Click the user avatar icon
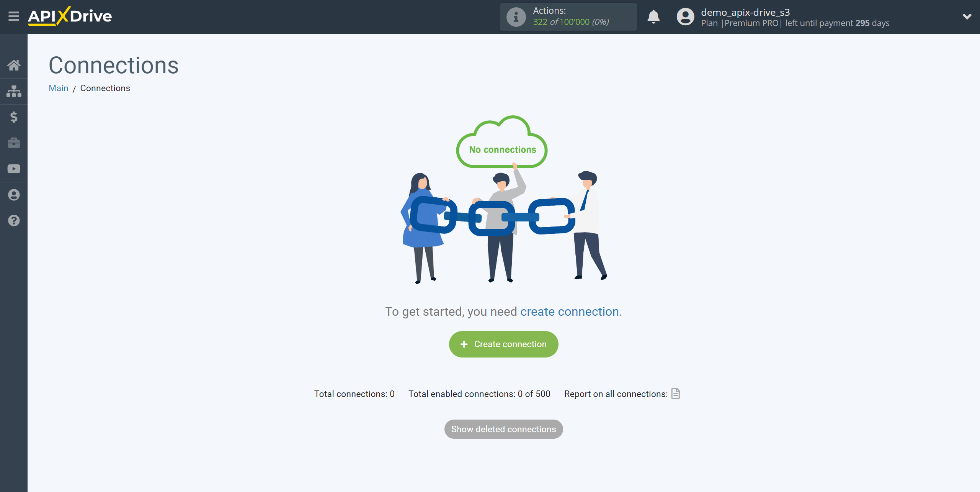This screenshot has height=492, width=980. click(685, 16)
